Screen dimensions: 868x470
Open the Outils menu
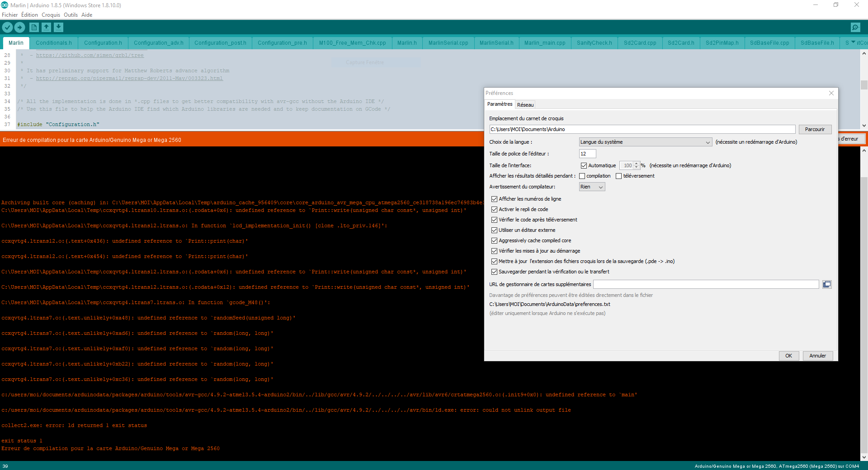71,15
